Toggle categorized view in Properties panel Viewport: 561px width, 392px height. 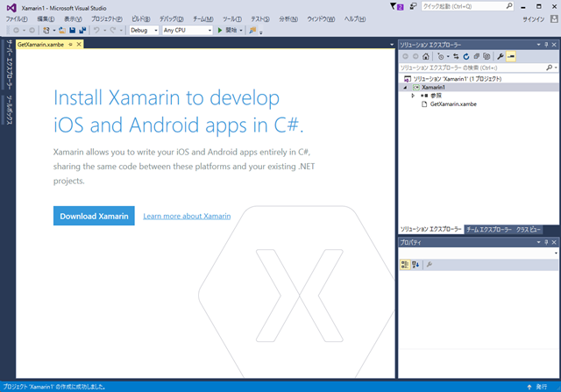pyautogui.click(x=405, y=264)
